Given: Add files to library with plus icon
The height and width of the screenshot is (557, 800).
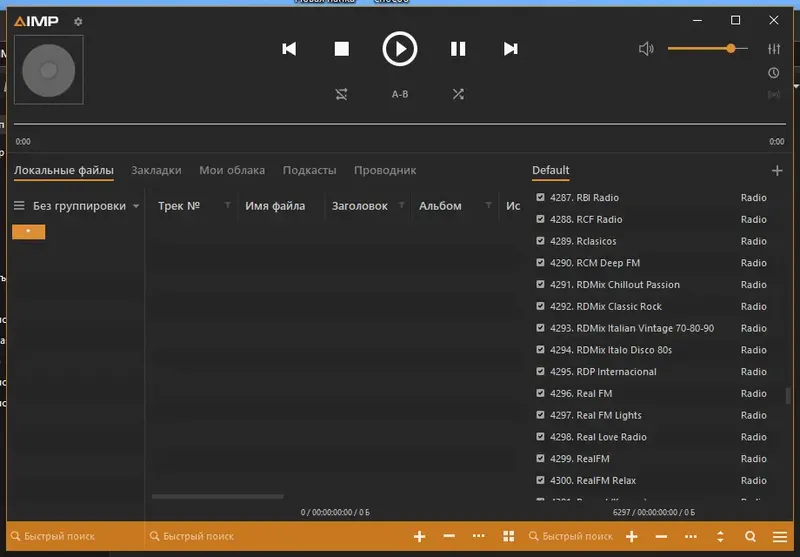Looking at the screenshot, I should (419, 536).
